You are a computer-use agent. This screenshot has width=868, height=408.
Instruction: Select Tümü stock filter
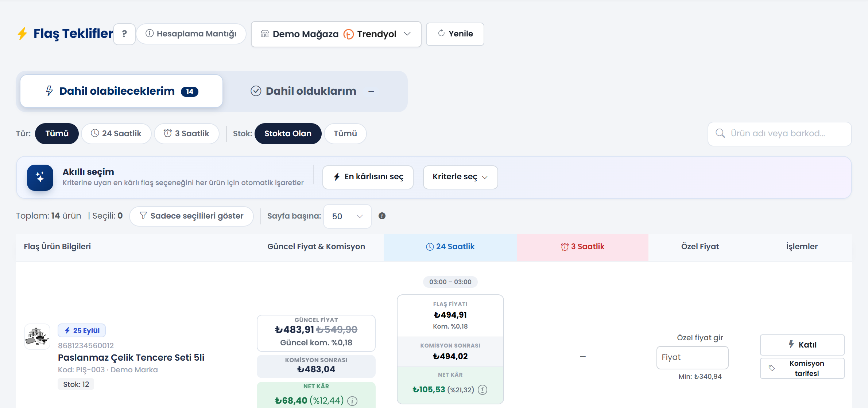click(345, 133)
